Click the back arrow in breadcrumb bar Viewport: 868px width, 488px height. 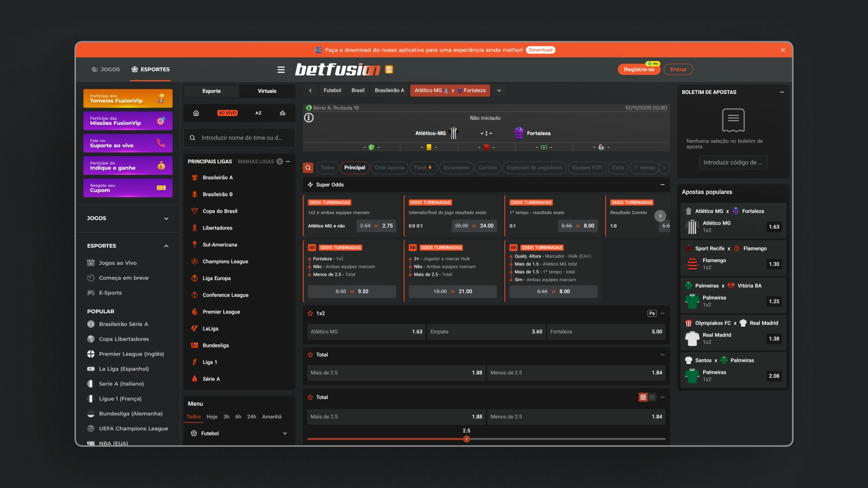coord(310,90)
